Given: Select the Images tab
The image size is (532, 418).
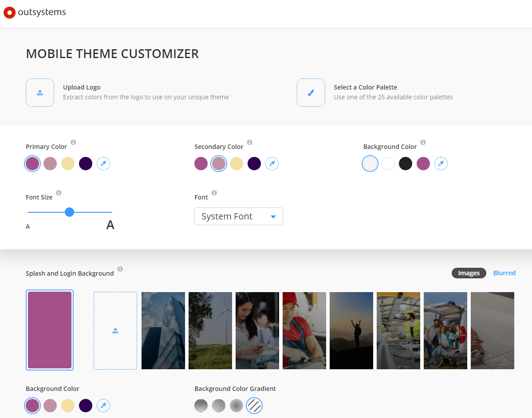Looking at the screenshot, I should click(469, 273).
